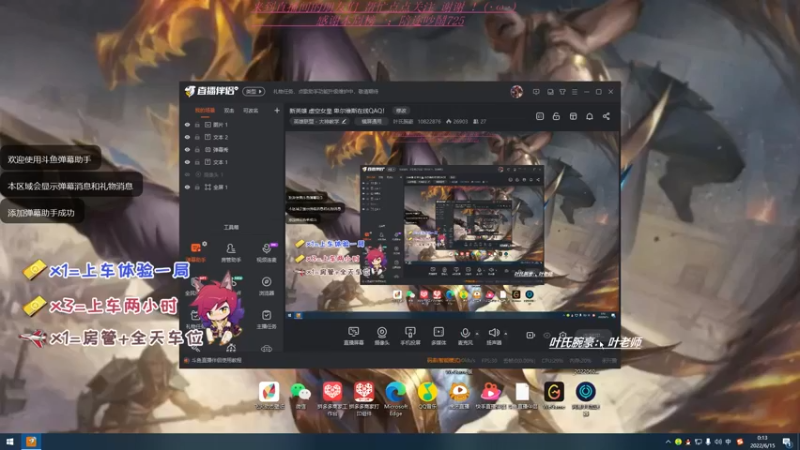The width and height of the screenshot is (800, 450).
Task: Select the 弹幕秀 source row
Action: click(232, 149)
